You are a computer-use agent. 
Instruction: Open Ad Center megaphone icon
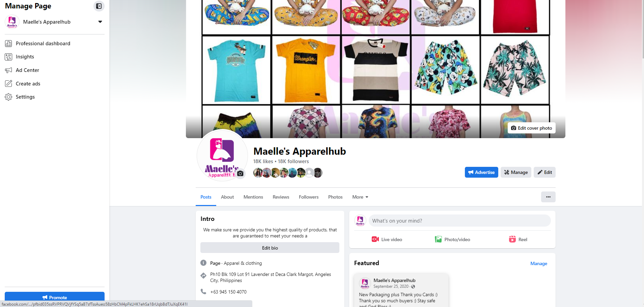8,70
